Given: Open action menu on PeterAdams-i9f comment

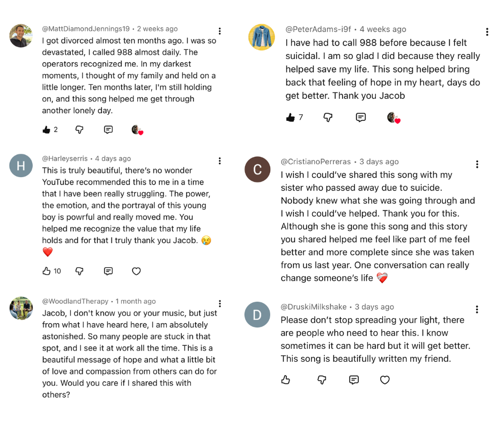Looking at the screenshot, I should pos(487,32).
